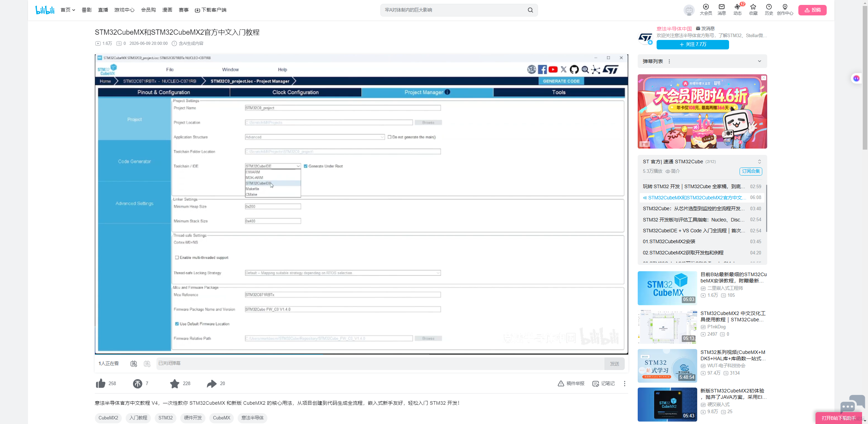Image resolution: width=868 pixels, height=424 pixels.
Task: Click the GitHub icon in CubeMX
Action: click(574, 69)
